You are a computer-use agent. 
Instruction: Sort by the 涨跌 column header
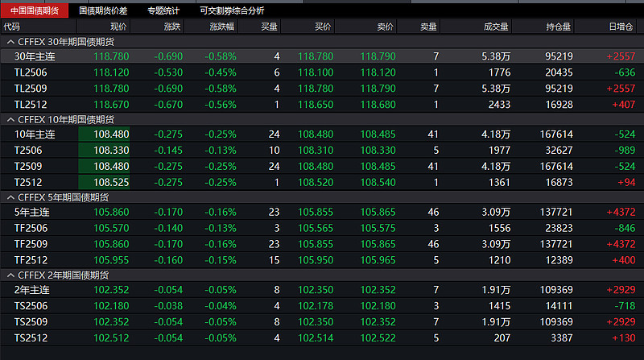(x=157, y=27)
